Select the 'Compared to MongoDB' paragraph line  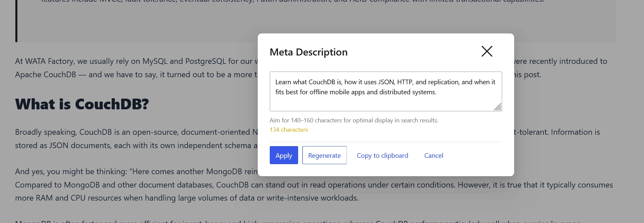(x=314, y=185)
